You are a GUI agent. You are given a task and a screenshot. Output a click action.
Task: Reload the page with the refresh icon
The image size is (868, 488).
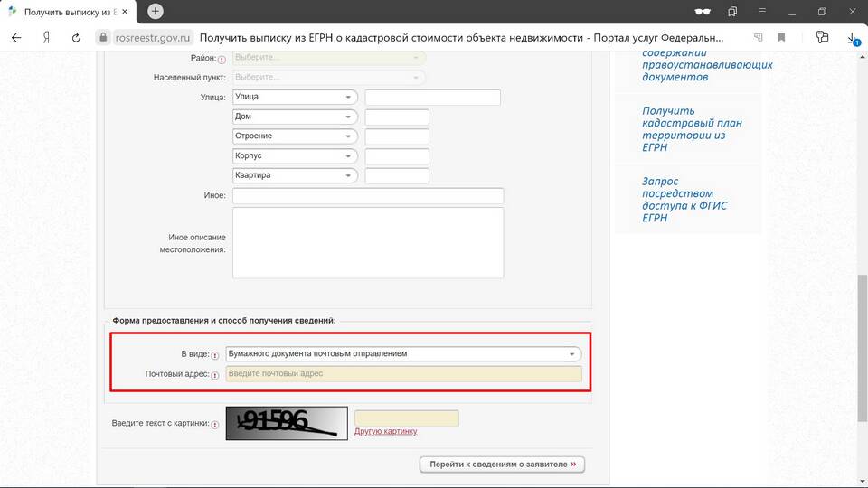[76, 38]
